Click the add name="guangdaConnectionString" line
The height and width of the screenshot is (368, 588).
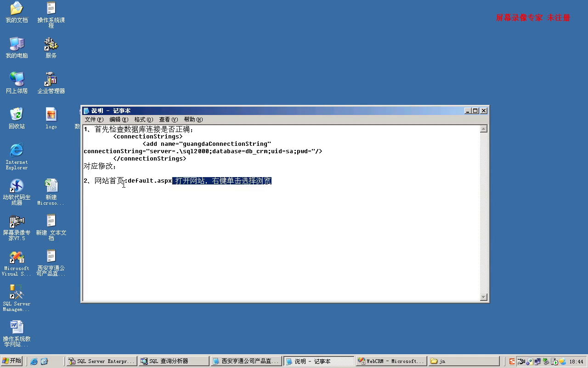(x=207, y=144)
